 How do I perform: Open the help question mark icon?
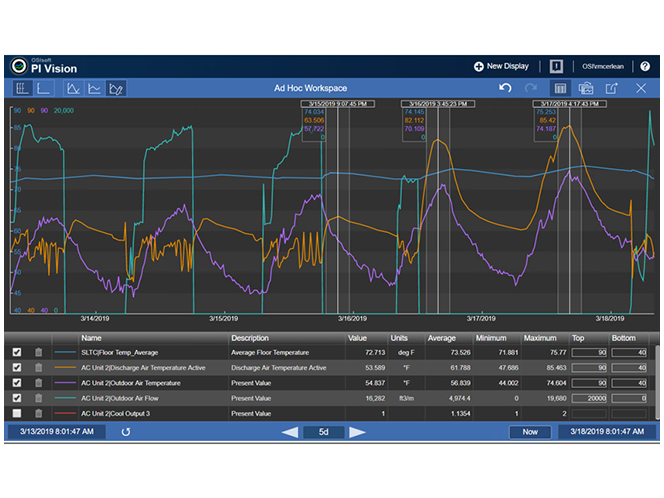pyautogui.click(x=645, y=66)
